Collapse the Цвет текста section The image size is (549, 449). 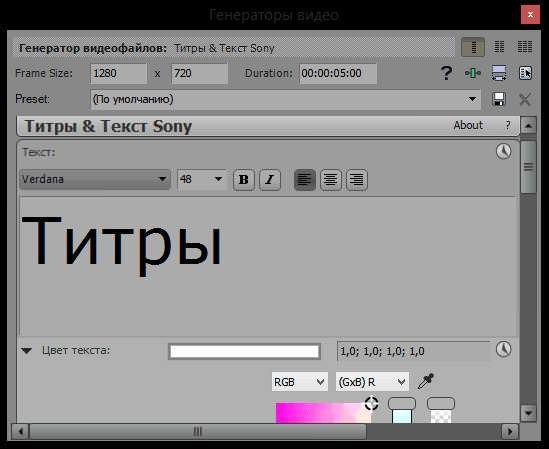pos(27,351)
